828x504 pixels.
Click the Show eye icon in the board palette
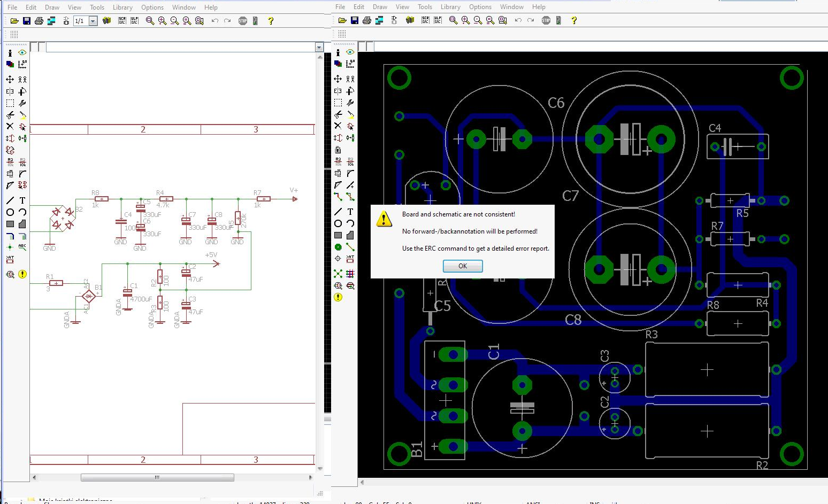click(x=350, y=52)
